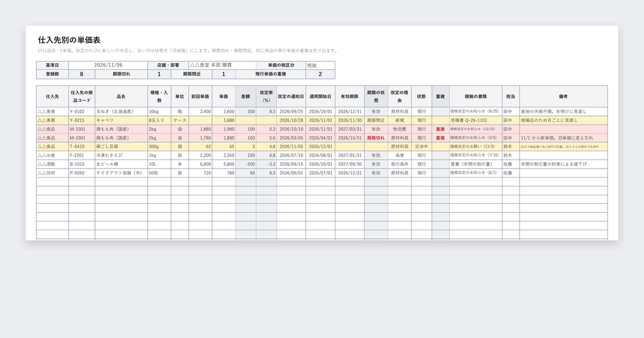Click the 備考 column header
This screenshot has height=338, width=644.
point(563,97)
